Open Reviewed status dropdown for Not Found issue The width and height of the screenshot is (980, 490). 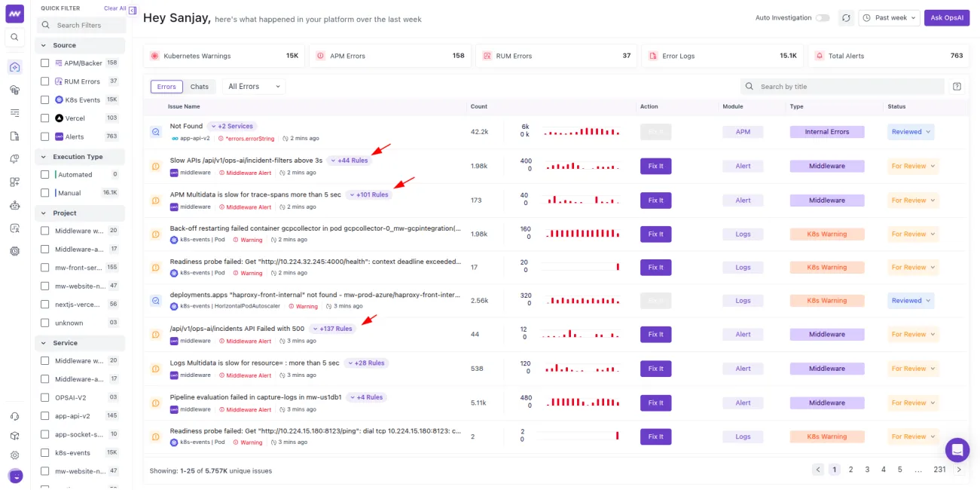[911, 132]
